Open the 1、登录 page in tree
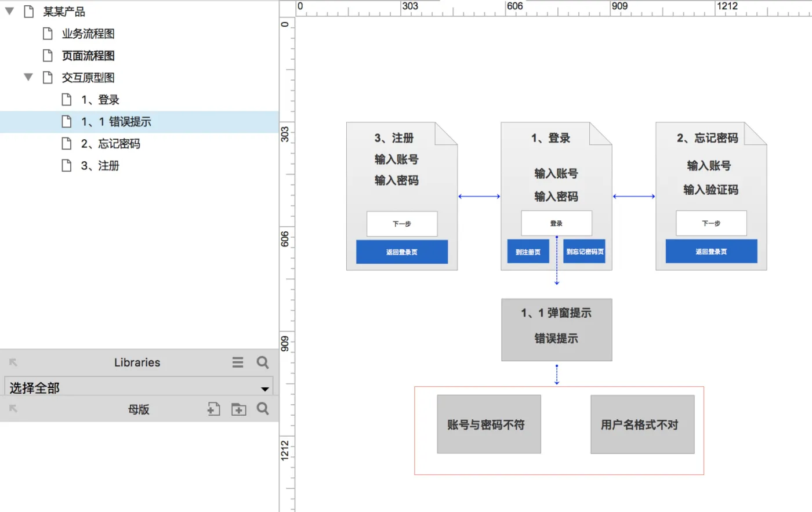Screen dimensions: 812x512 click(x=100, y=100)
